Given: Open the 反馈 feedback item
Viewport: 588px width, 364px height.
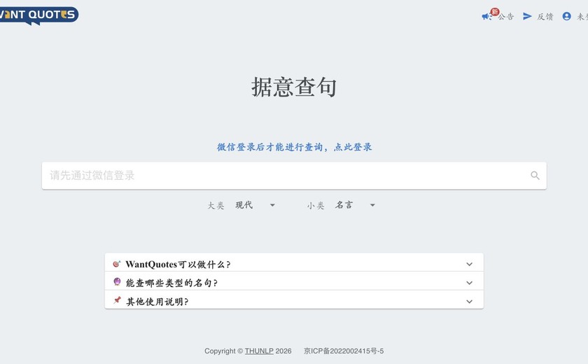Looking at the screenshot, I should tap(545, 17).
